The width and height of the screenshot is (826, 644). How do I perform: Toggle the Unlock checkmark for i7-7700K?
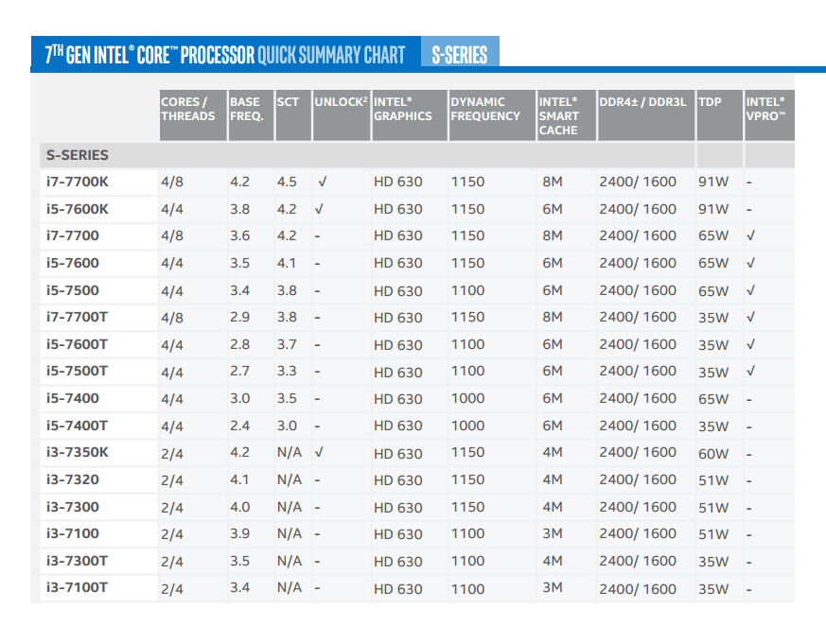click(x=322, y=182)
